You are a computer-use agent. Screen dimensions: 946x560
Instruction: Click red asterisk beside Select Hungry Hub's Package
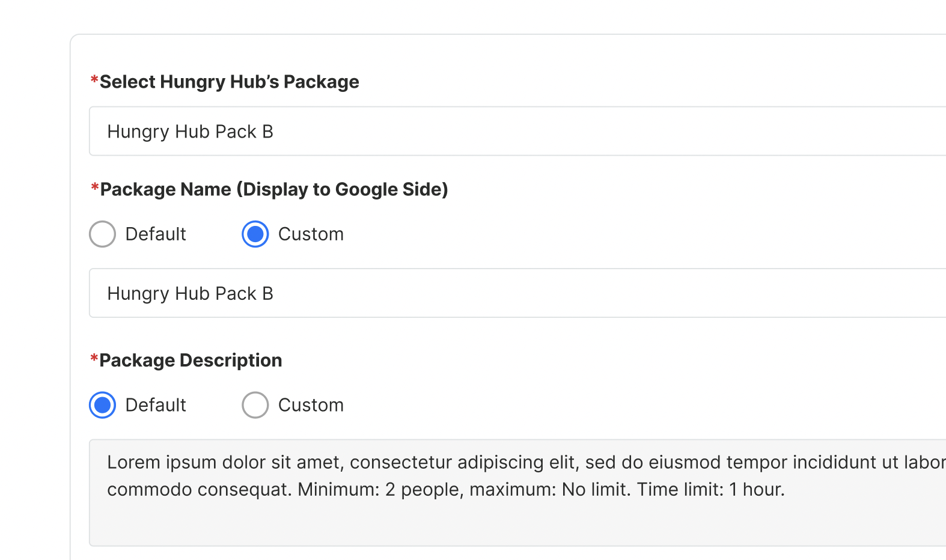[x=94, y=80]
